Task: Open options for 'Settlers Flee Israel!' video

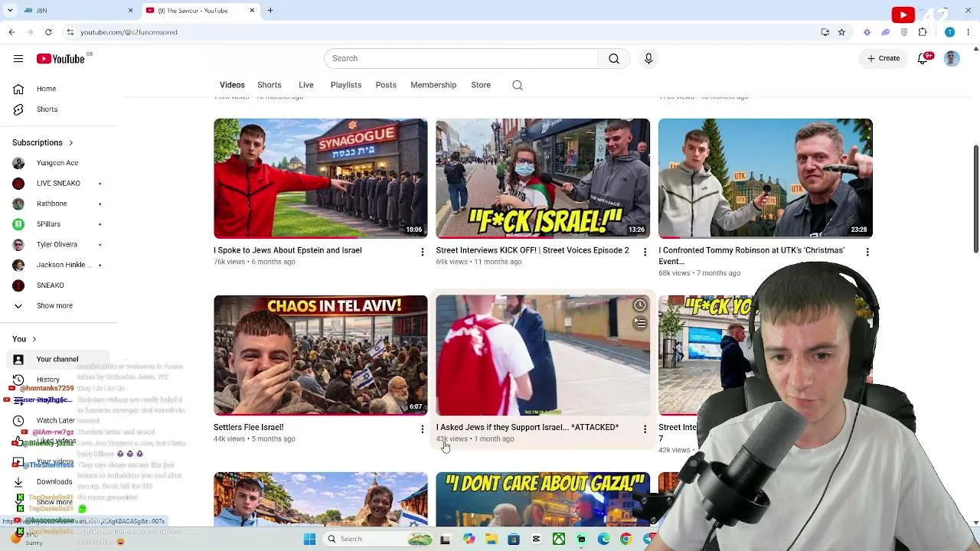Action: [422, 429]
